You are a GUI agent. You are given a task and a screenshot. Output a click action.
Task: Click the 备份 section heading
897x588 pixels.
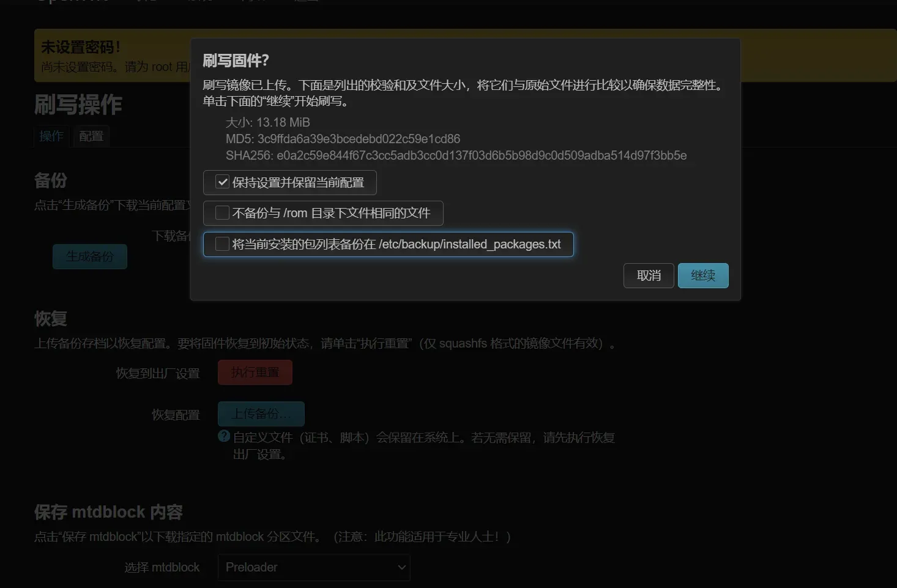[x=51, y=180]
